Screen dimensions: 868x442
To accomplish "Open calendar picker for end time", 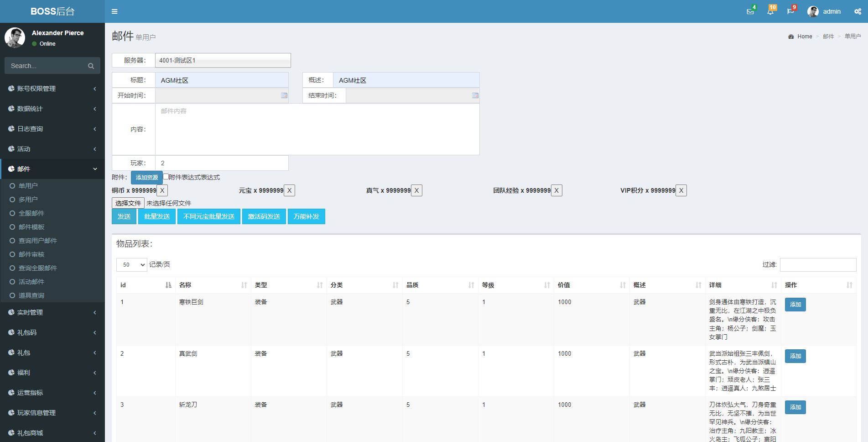I will 475,95.
